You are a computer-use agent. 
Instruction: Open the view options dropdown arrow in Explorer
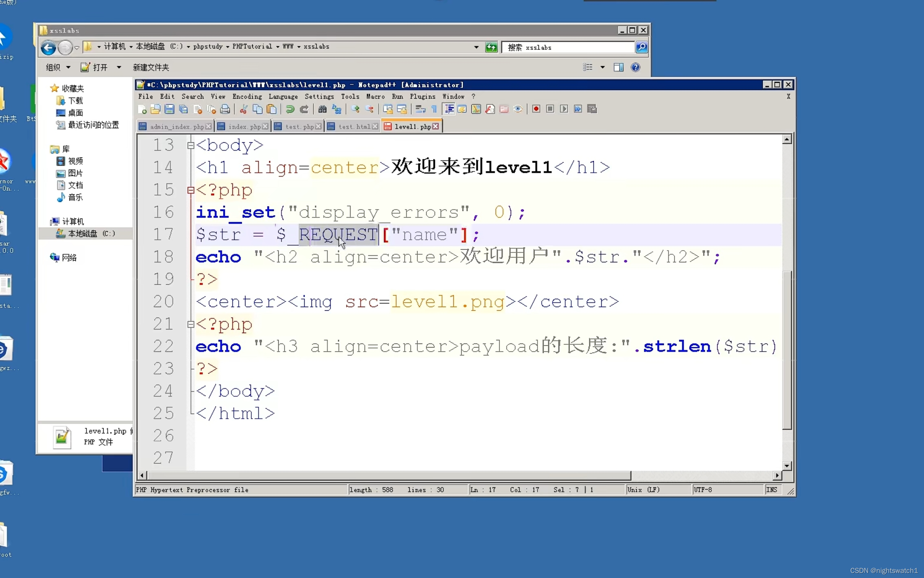point(602,68)
